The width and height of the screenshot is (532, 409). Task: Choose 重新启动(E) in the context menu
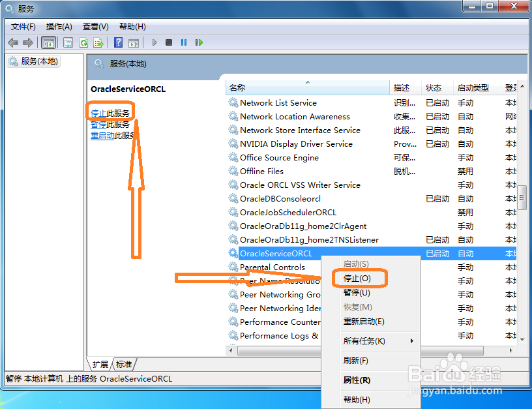371,321
